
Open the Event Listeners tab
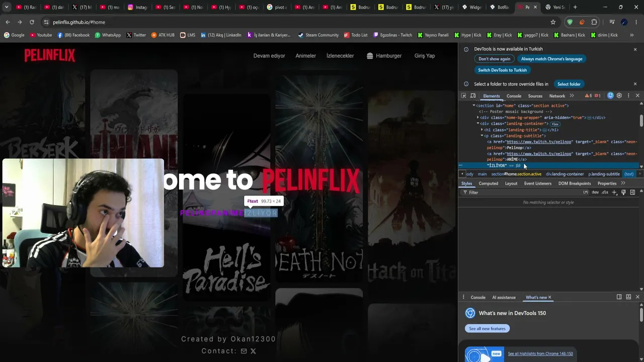pyautogui.click(x=538, y=183)
